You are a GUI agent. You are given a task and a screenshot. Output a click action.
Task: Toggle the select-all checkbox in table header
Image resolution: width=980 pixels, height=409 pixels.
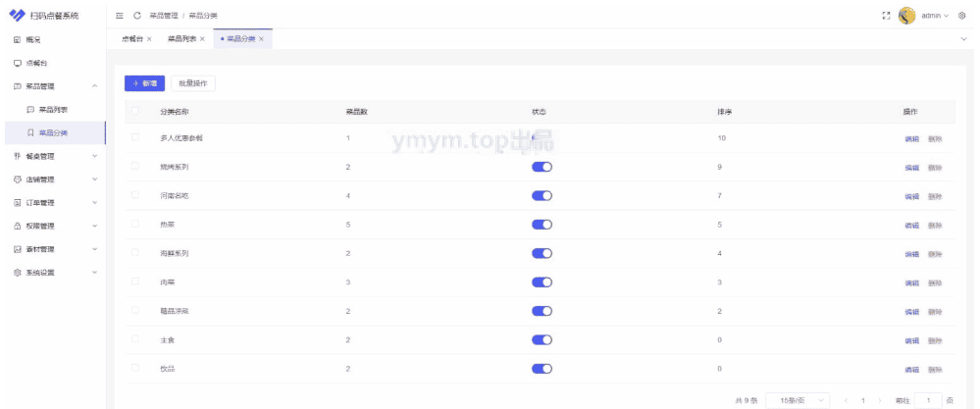135,111
